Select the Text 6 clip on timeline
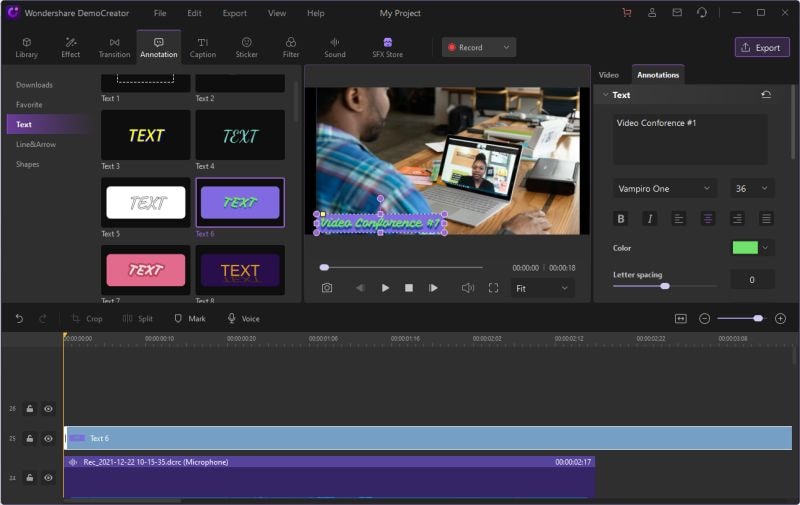800x505 pixels. pyautogui.click(x=428, y=438)
